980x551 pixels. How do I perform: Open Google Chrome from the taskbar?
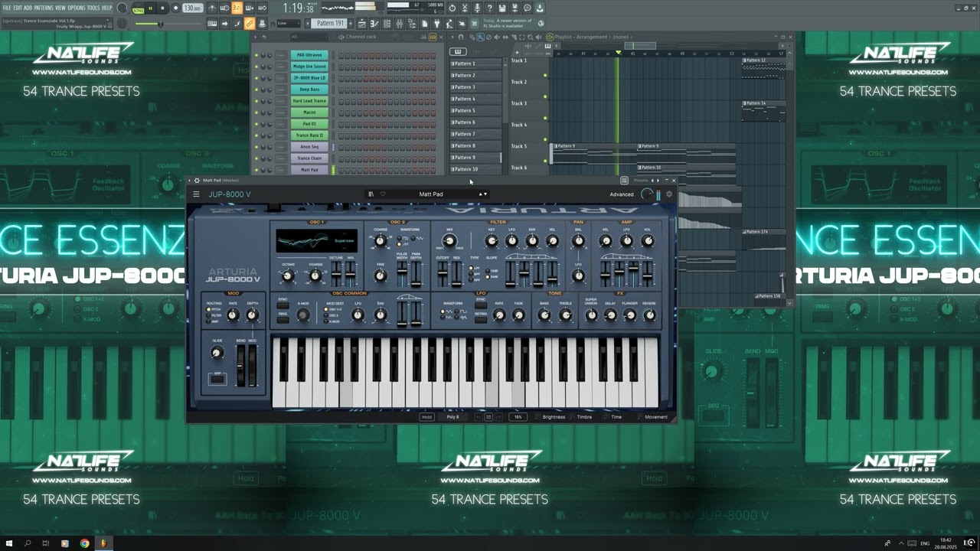coord(84,543)
